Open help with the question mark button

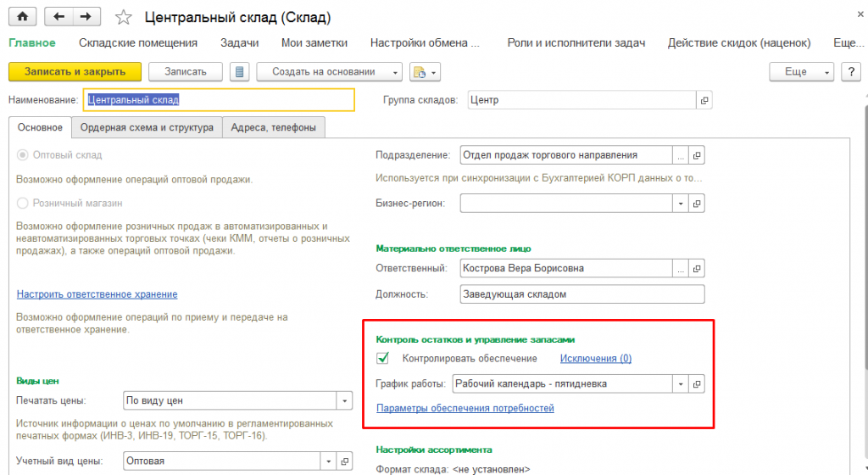click(x=851, y=72)
